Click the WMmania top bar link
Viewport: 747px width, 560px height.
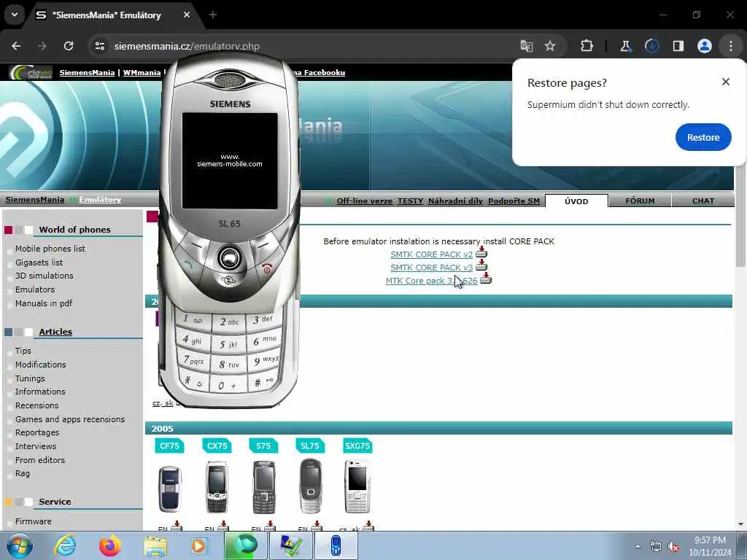pos(142,72)
